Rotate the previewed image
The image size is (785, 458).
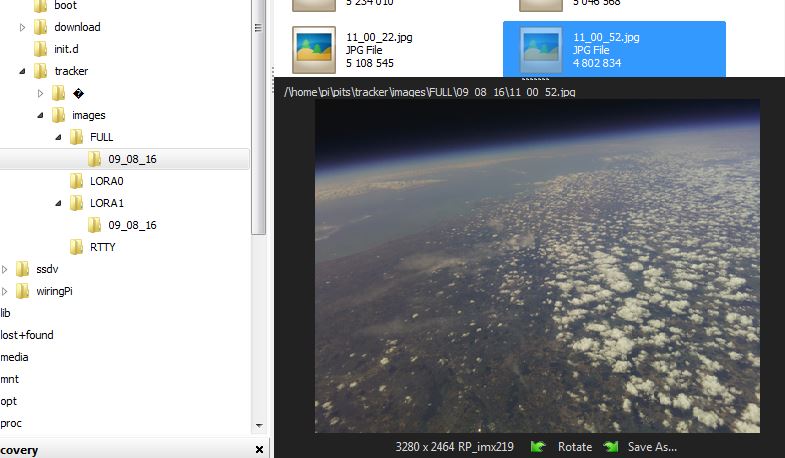click(575, 447)
